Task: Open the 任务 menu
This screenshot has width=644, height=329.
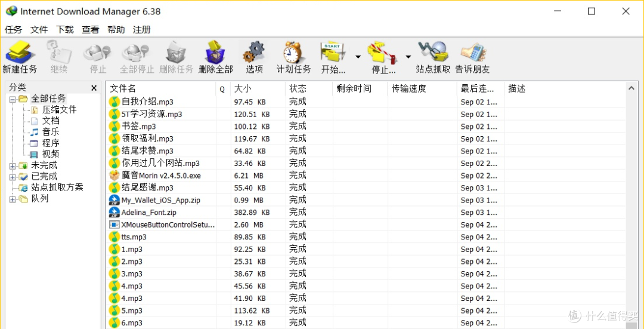Action: click(x=13, y=30)
